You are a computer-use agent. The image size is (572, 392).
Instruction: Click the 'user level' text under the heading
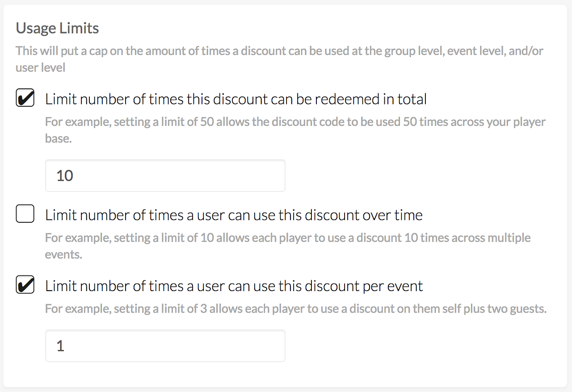point(41,67)
